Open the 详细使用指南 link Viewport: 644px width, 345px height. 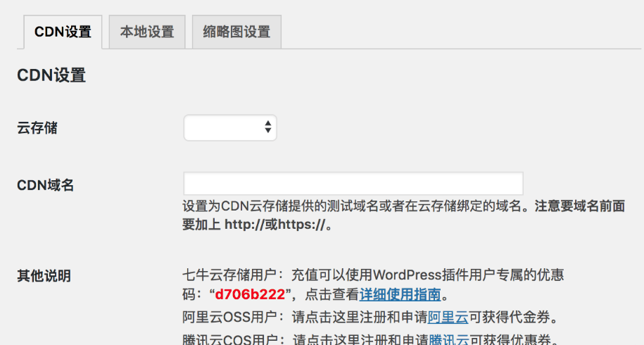tap(400, 294)
